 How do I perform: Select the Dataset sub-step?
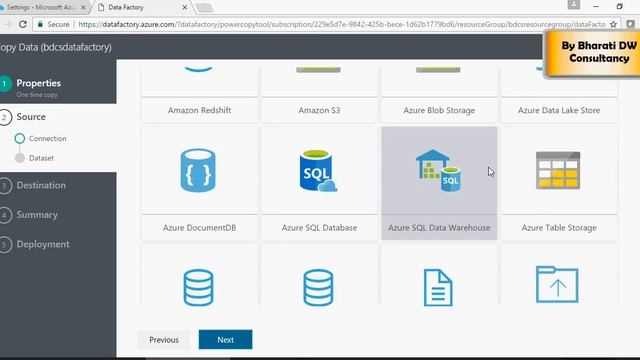point(41,158)
